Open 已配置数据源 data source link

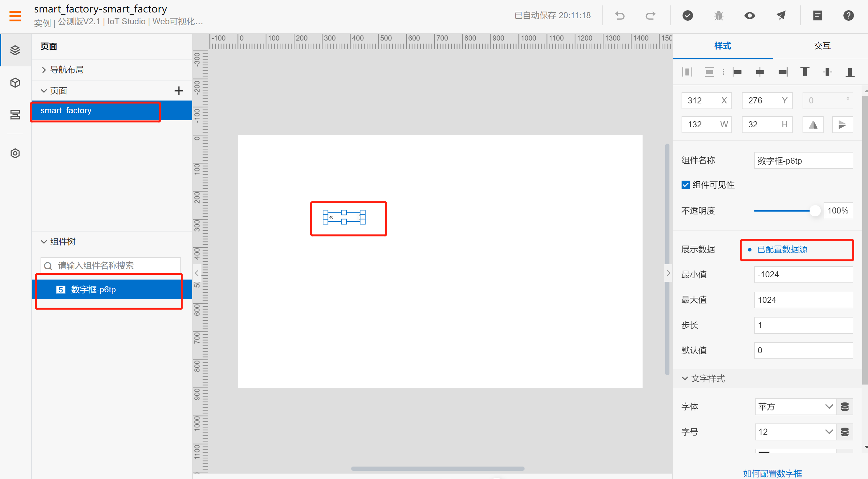click(782, 249)
